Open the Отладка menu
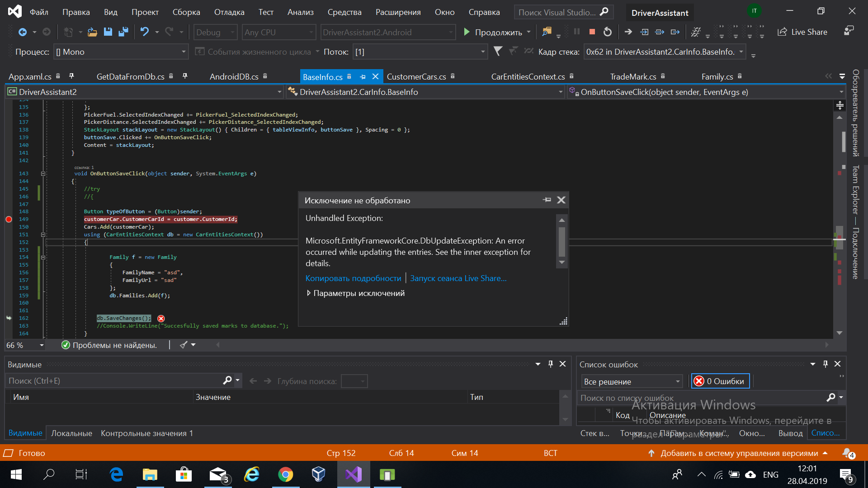Image resolution: width=868 pixels, height=488 pixels. tap(229, 12)
